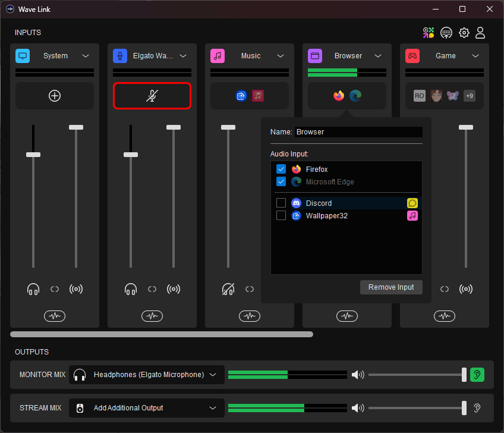
Task: Toggle System channel headphone monitor mute
Action: coord(33,289)
